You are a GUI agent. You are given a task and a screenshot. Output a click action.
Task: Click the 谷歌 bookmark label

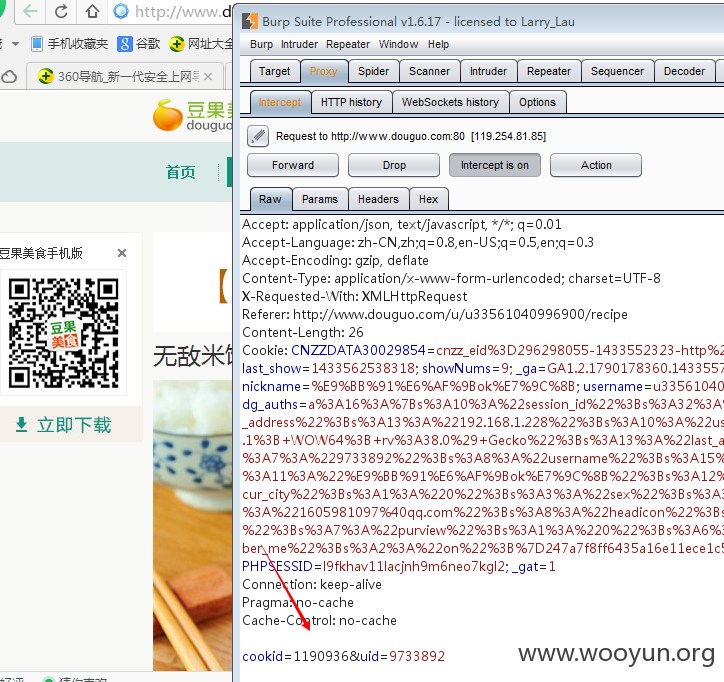[x=148, y=44]
